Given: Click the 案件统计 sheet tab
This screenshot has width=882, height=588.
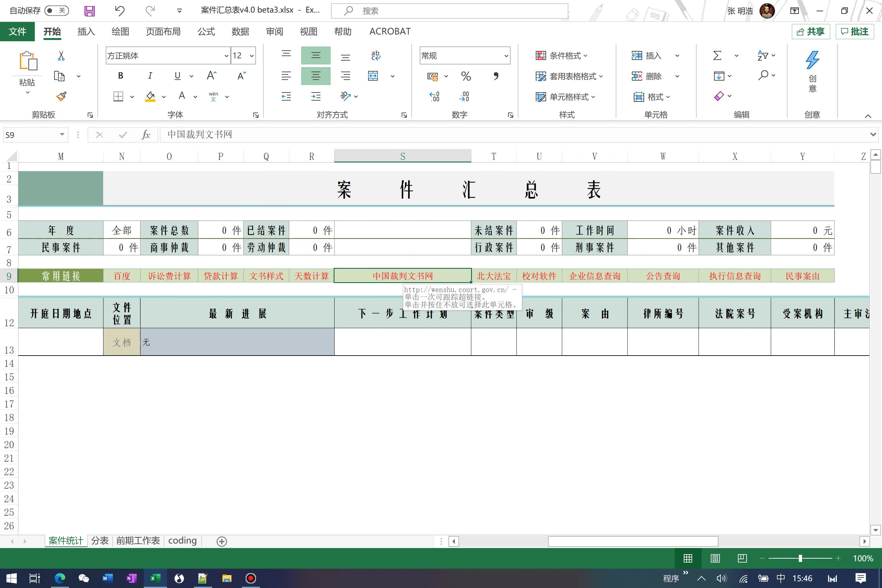Looking at the screenshot, I should [x=66, y=540].
